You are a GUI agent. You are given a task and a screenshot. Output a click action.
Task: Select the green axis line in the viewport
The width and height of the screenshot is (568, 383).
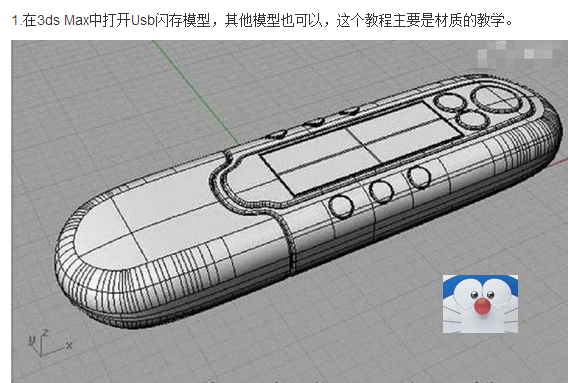point(196,93)
